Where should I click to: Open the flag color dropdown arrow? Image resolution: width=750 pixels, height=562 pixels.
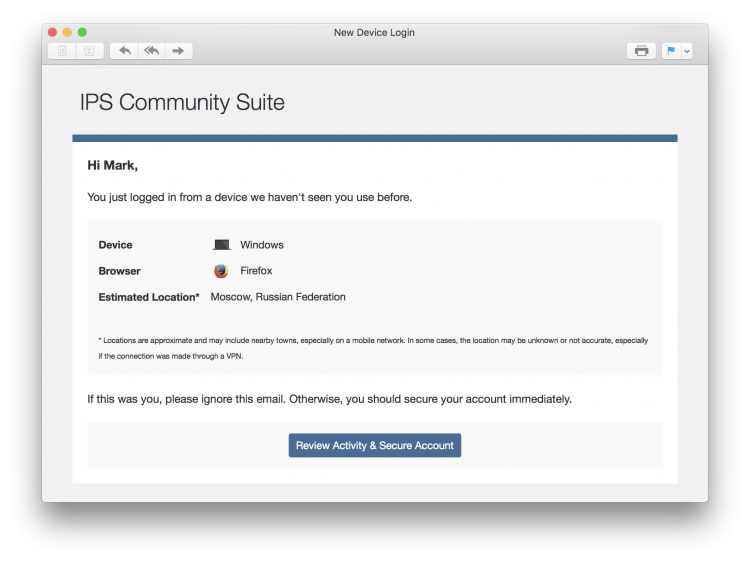pos(686,51)
